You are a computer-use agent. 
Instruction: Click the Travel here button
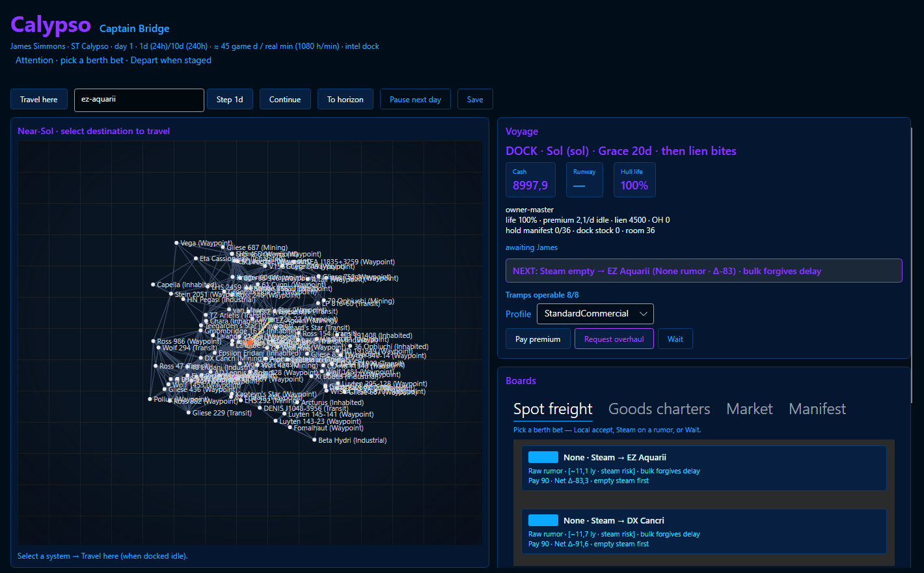38,100
